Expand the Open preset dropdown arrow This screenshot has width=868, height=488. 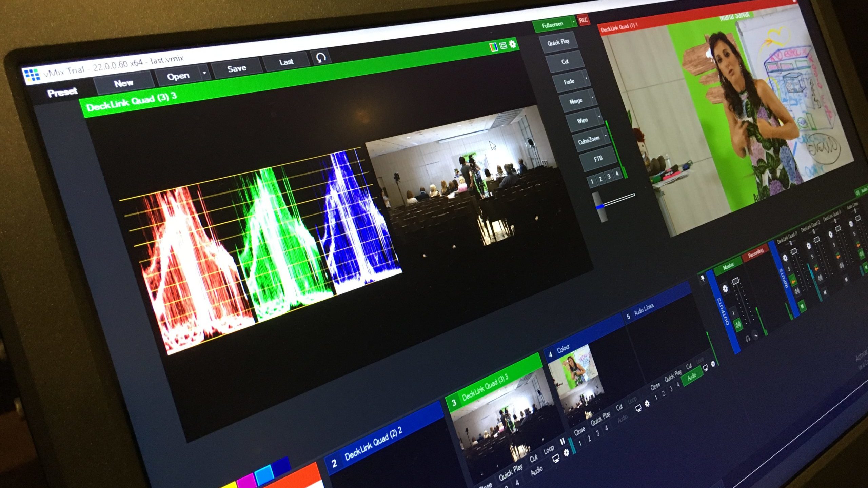coord(204,73)
